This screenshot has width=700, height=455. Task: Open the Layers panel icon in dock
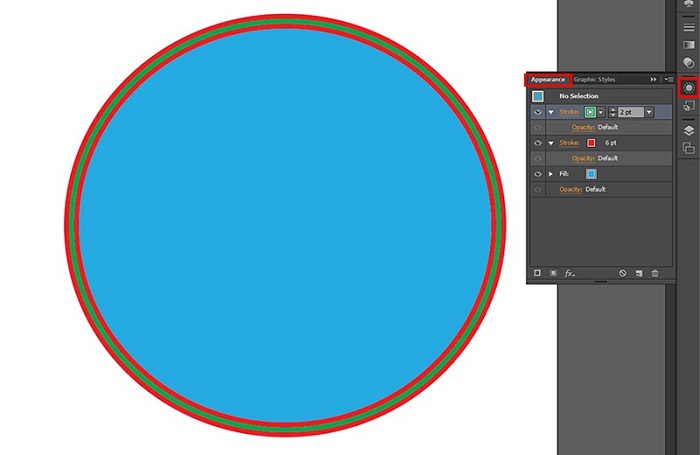click(x=688, y=130)
